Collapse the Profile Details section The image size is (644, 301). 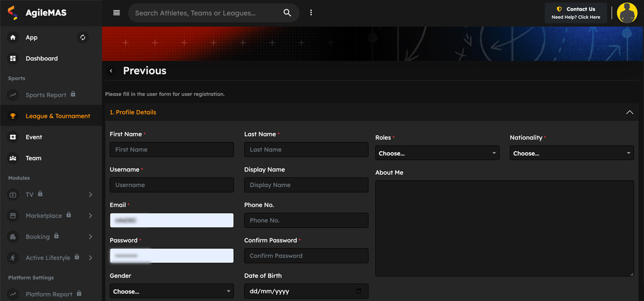pos(630,112)
